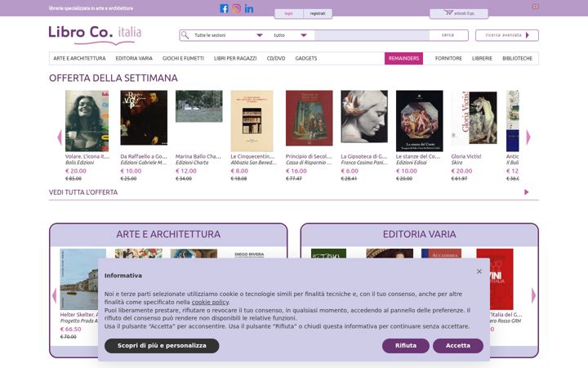
Task: Open the shopping cart icon
Action: (448, 13)
